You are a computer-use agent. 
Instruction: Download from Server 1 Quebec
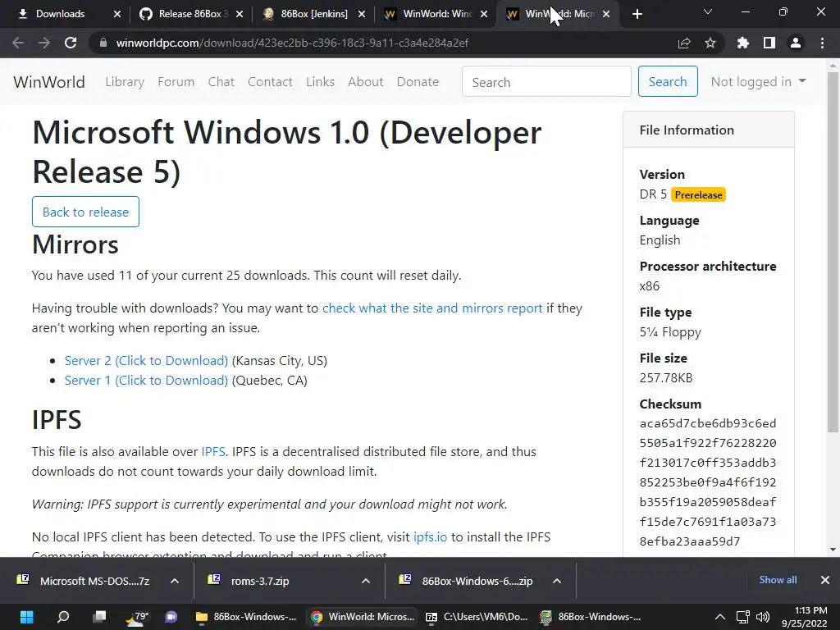tap(146, 381)
